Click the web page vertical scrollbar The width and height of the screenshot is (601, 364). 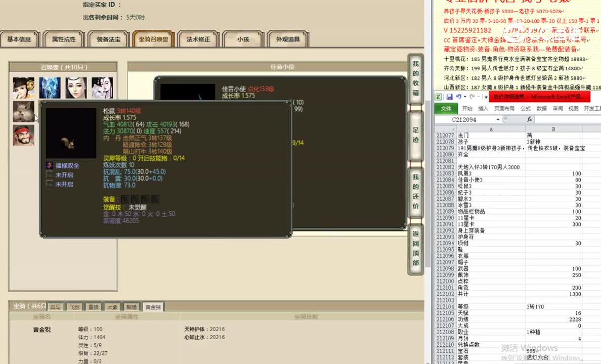pos(428,184)
